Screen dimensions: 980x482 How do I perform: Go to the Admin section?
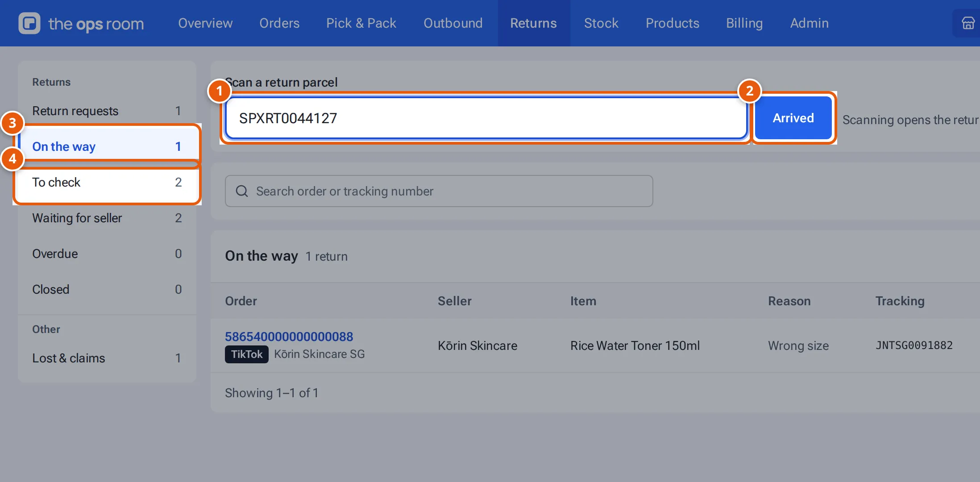point(809,23)
